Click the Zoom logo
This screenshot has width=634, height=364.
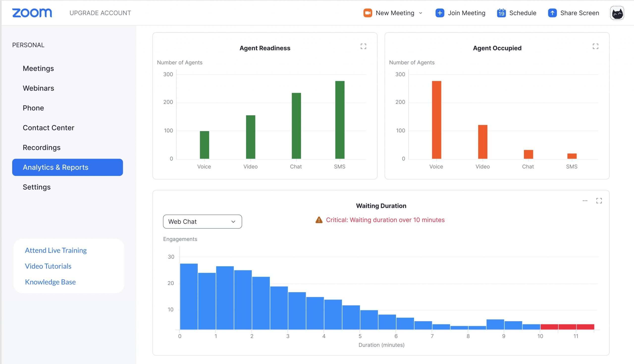(x=32, y=13)
